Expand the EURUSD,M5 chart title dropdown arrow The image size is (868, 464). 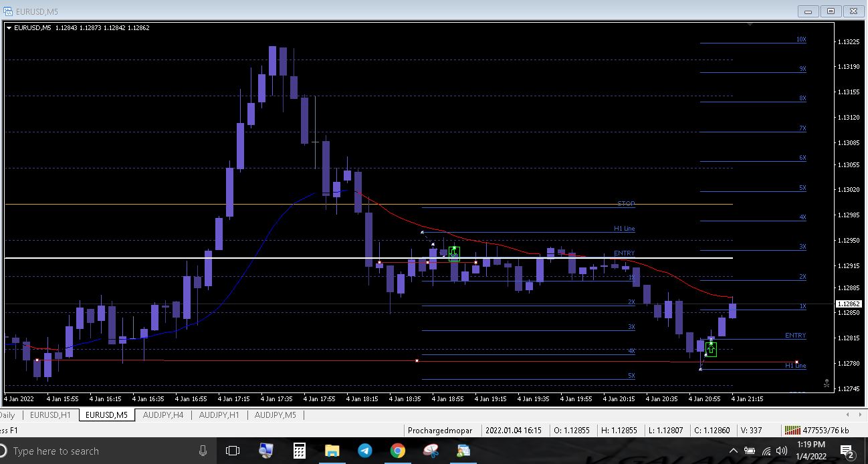pyautogui.click(x=9, y=28)
